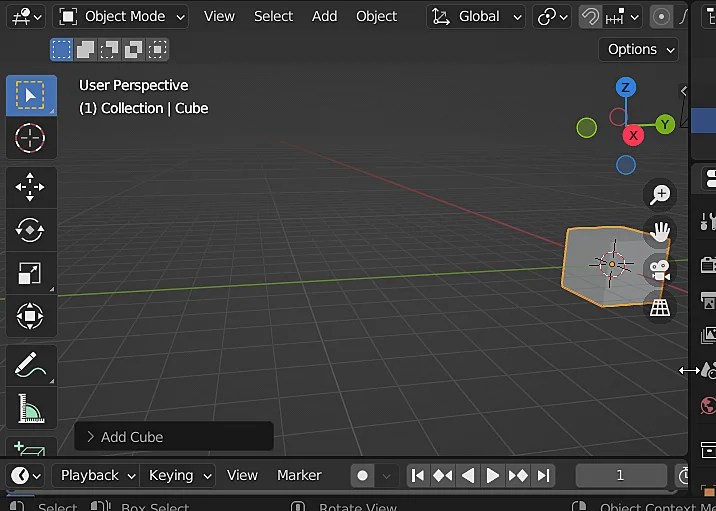Toggle snapping magnet button

[x=590, y=17]
